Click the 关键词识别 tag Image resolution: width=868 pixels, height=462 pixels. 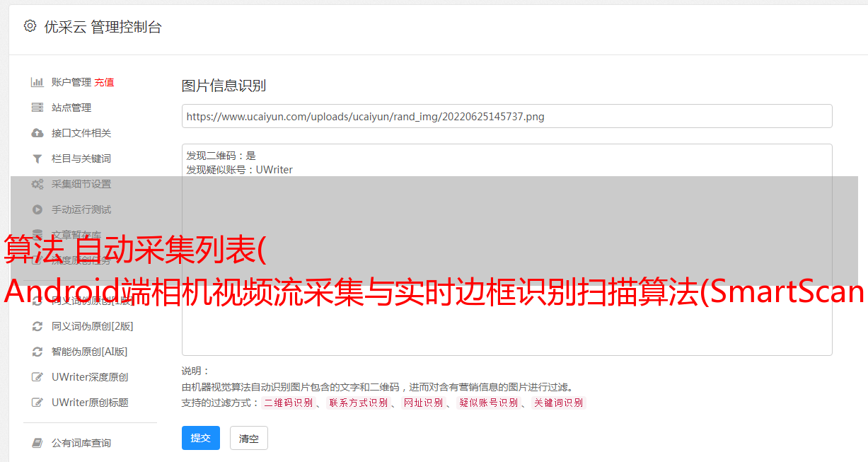pyautogui.click(x=559, y=403)
